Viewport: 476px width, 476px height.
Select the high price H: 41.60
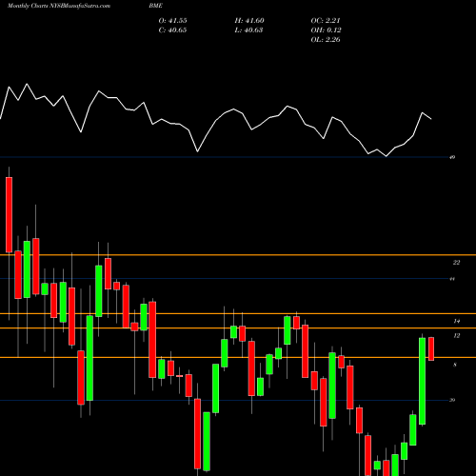point(249,21)
